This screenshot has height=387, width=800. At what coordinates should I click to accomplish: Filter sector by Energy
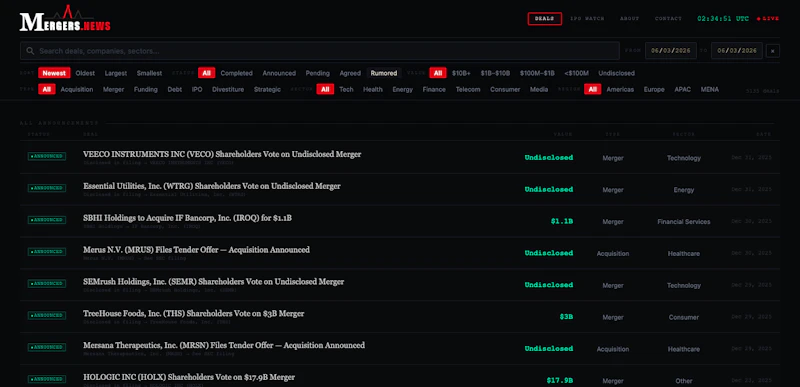403,89
